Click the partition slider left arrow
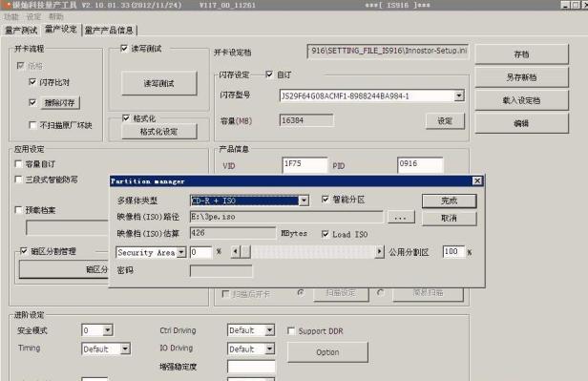 (235, 251)
